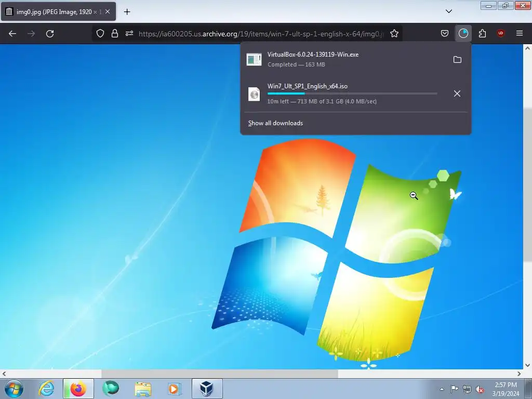The image size is (532, 399).
Task: Click the ISO download progress bar
Action: pos(352,94)
